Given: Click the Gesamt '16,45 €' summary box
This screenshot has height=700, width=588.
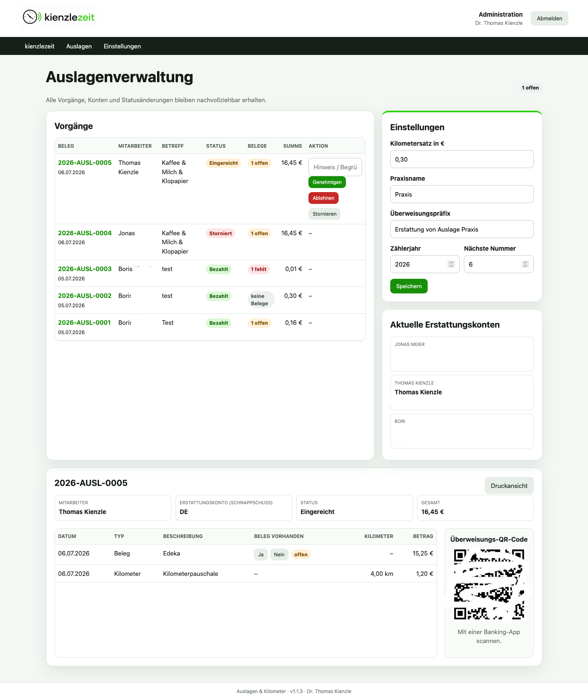Looking at the screenshot, I should [475, 508].
